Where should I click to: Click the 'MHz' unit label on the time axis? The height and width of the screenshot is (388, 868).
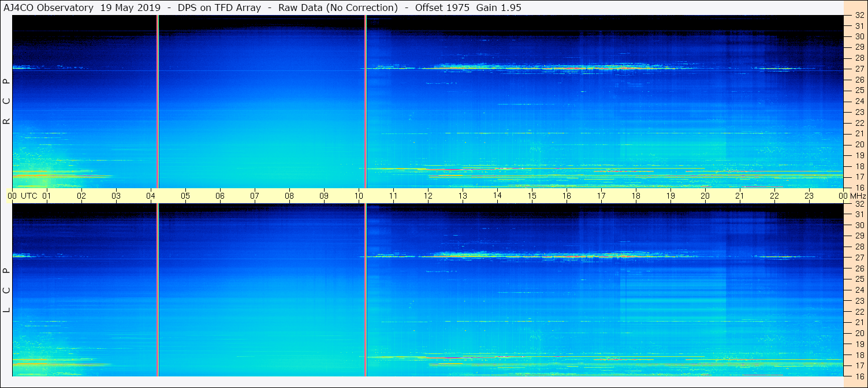pos(857,196)
